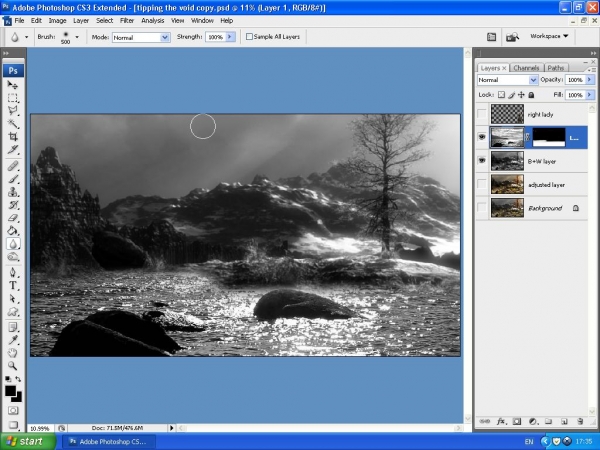Select the Crop tool

(13, 137)
